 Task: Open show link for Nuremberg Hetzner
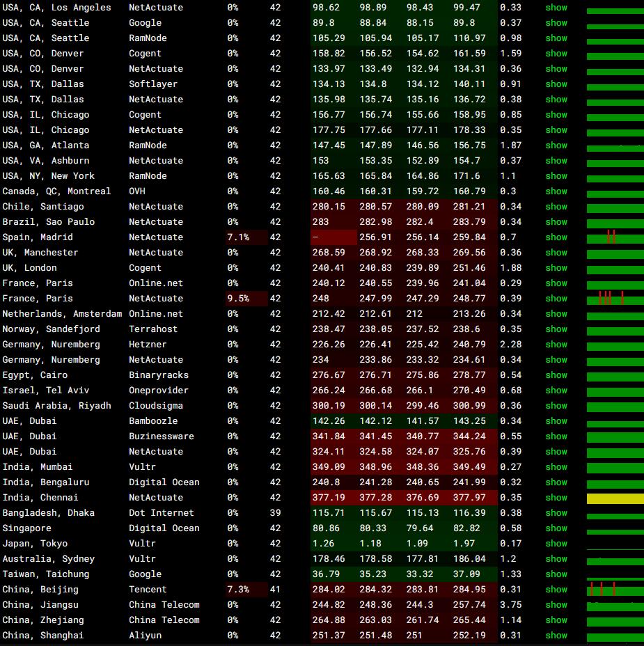(556, 345)
